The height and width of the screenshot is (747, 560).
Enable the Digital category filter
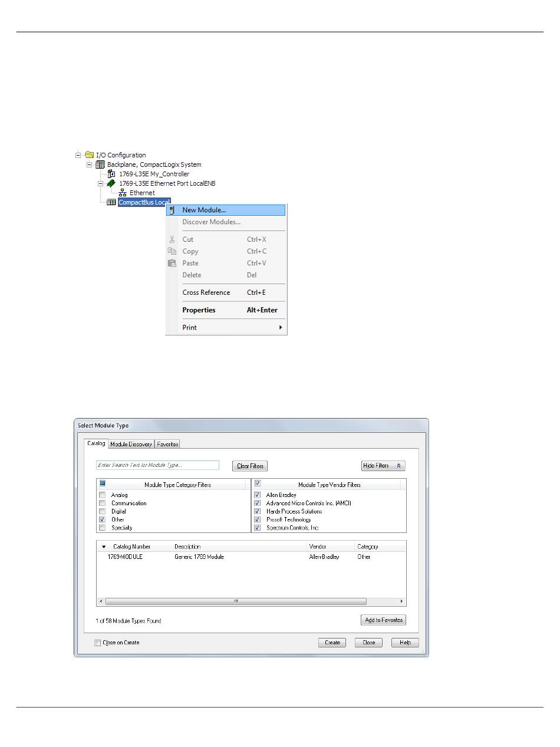point(103,512)
